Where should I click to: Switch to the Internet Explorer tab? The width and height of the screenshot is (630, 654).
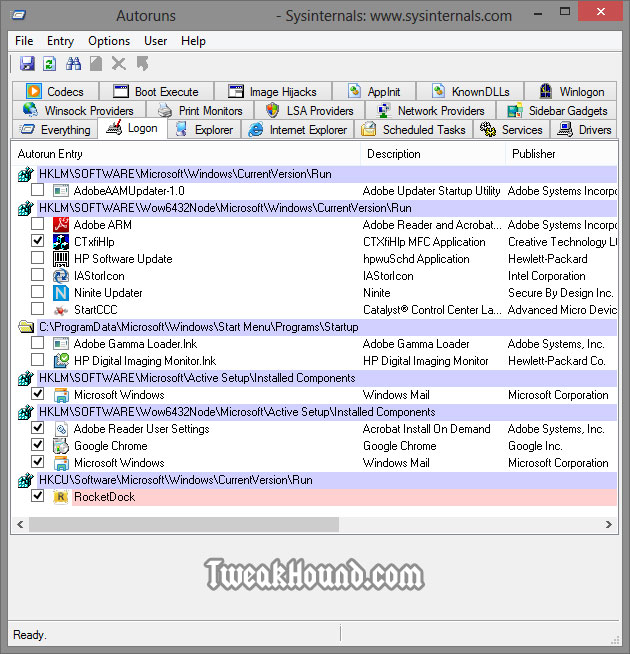click(297, 130)
